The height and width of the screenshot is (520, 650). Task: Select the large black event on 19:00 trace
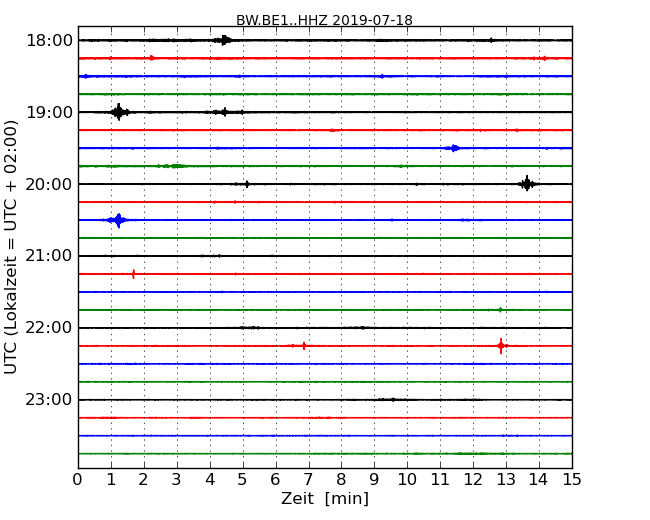coord(119,112)
